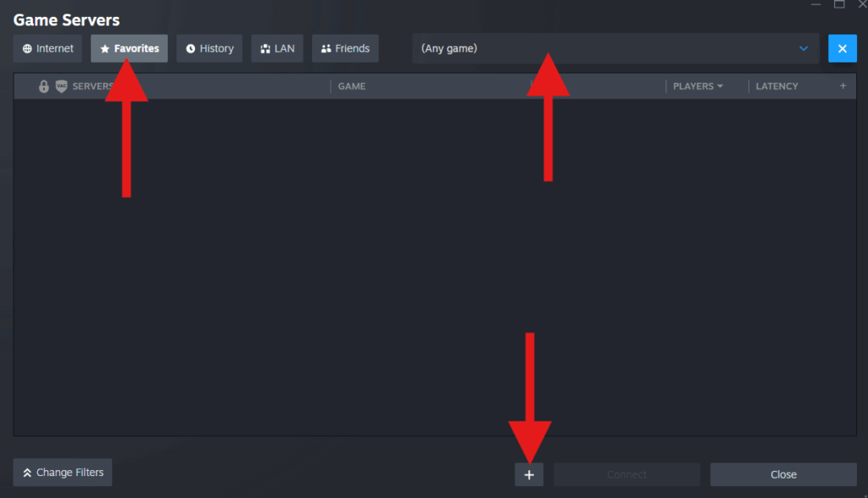This screenshot has width=868, height=498.
Task: Switch to the Friends tab
Action: 345,48
